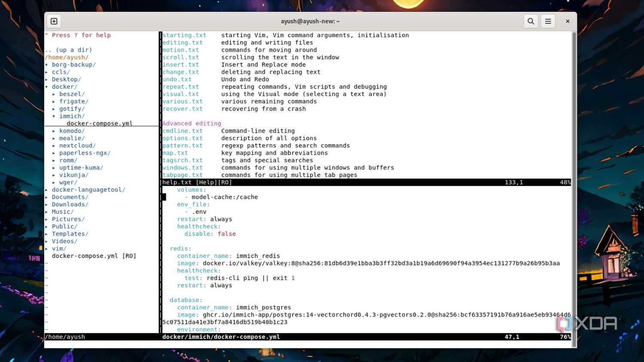Collapse the borg-backup folder arrow
The width and height of the screenshot is (644, 362).
[x=46, y=65]
